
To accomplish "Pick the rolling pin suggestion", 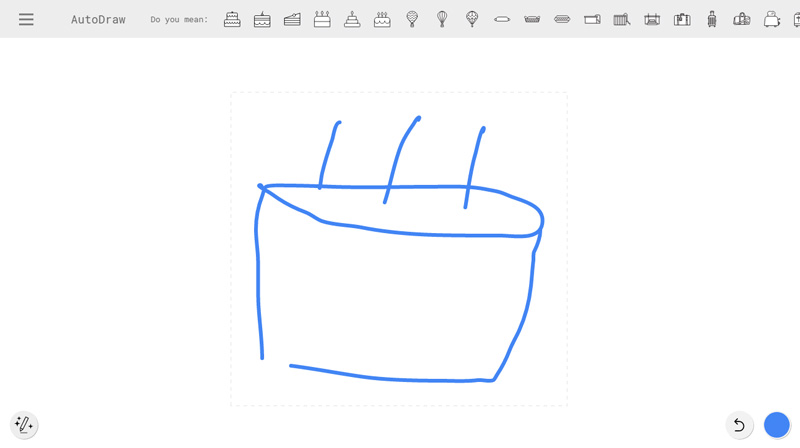I will click(x=502, y=19).
